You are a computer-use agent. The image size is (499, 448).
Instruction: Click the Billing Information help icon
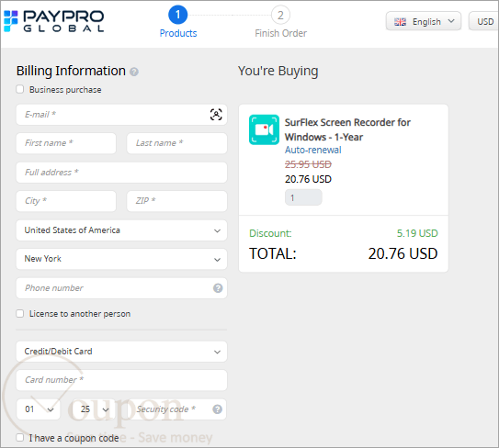tap(134, 72)
